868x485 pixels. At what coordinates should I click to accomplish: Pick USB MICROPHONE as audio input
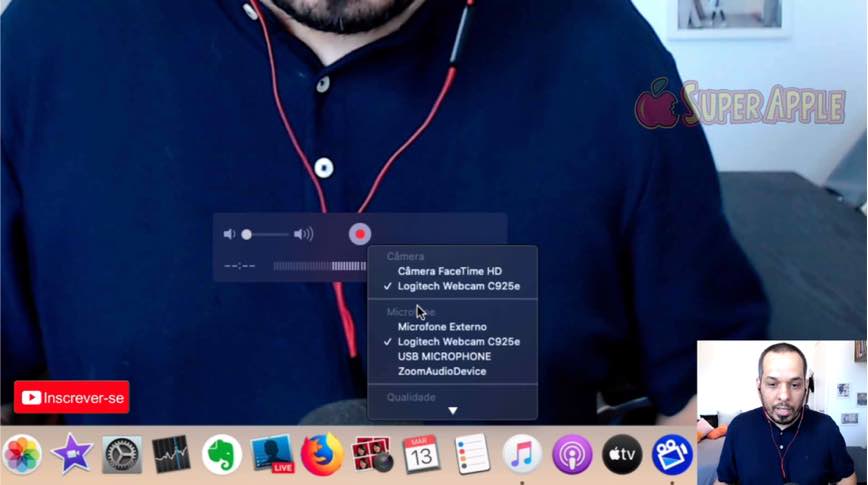tap(444, 356)
